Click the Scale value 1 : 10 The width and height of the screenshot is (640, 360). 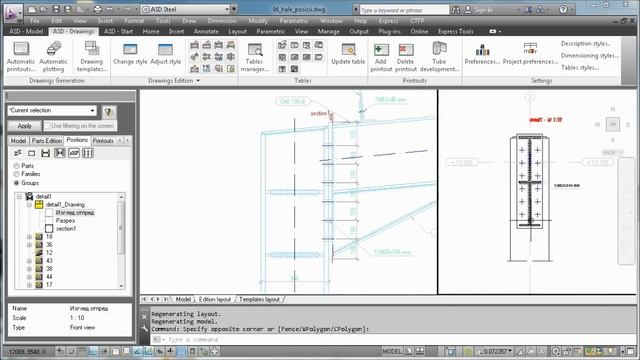pyautogui.click(x=77, y=318)
